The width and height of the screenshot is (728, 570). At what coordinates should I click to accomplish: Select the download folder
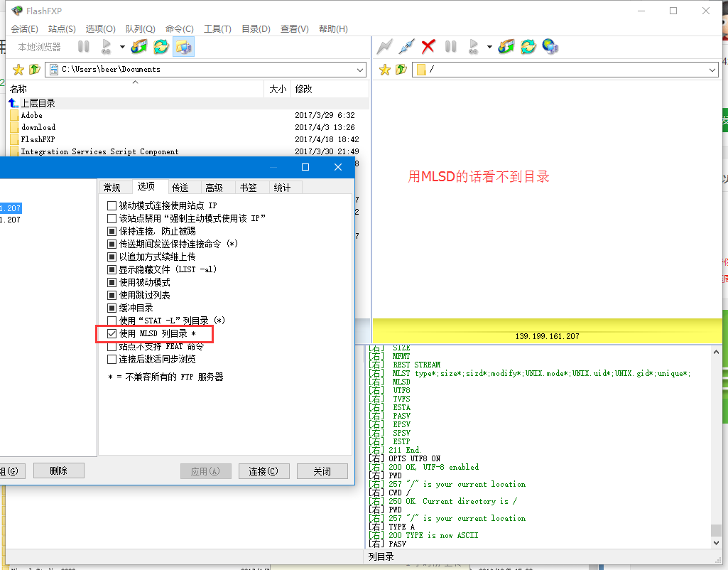click(x=38, y=127)
